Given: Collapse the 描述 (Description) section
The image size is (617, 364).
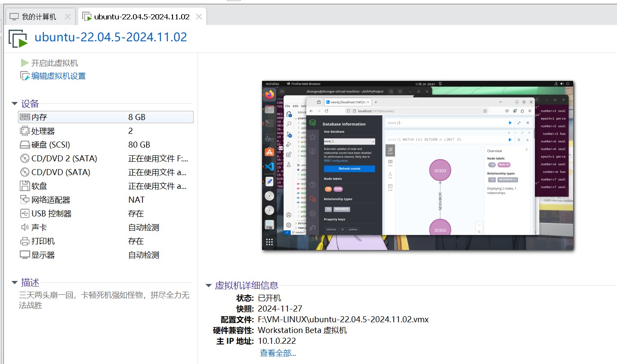Looking at the screenshot, I should pyautogui.click(x=15, y=283).
